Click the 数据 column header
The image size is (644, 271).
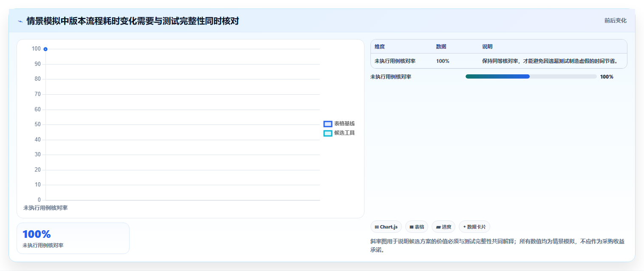[x=441, y=47]
